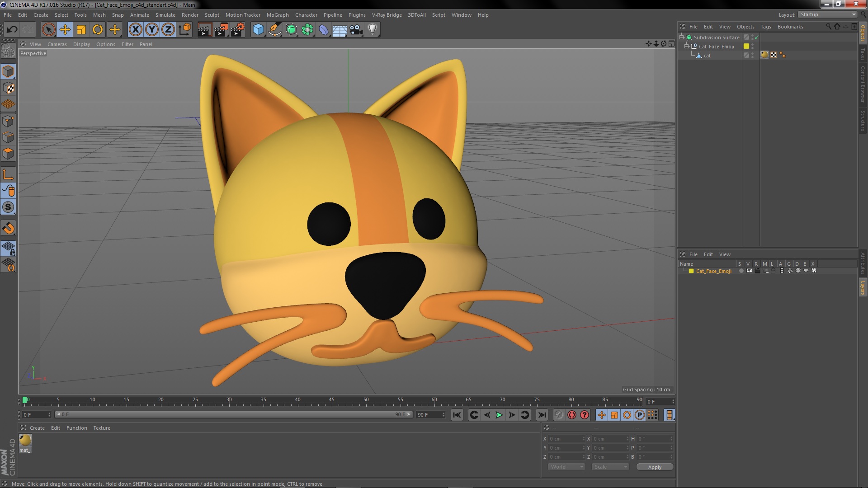Activate the Scale tool in top toolbar
The image size is (868, 488).
81,30
